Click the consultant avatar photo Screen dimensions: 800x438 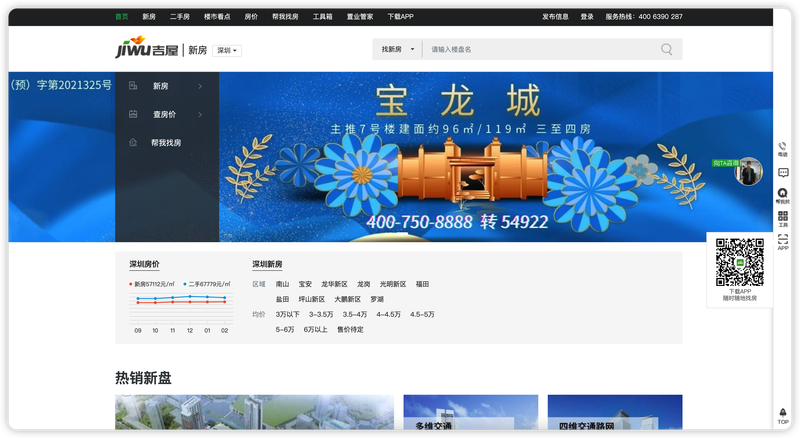pos(748,172)
